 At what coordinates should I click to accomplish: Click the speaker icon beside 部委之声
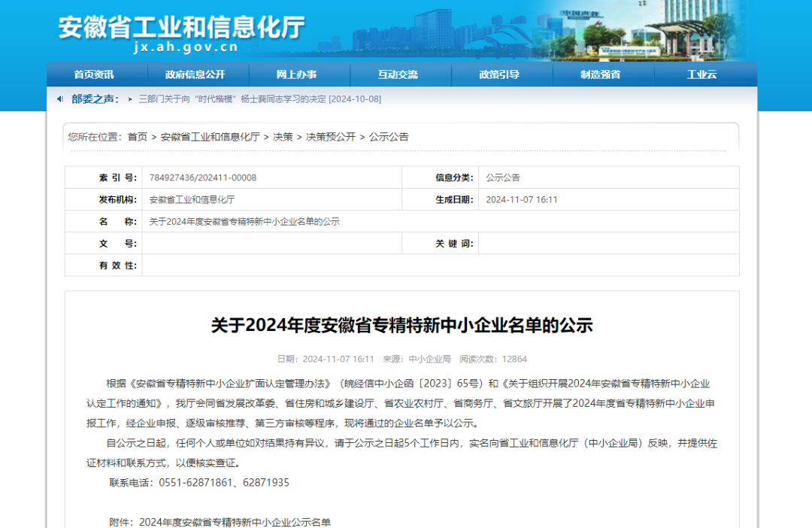61,99
